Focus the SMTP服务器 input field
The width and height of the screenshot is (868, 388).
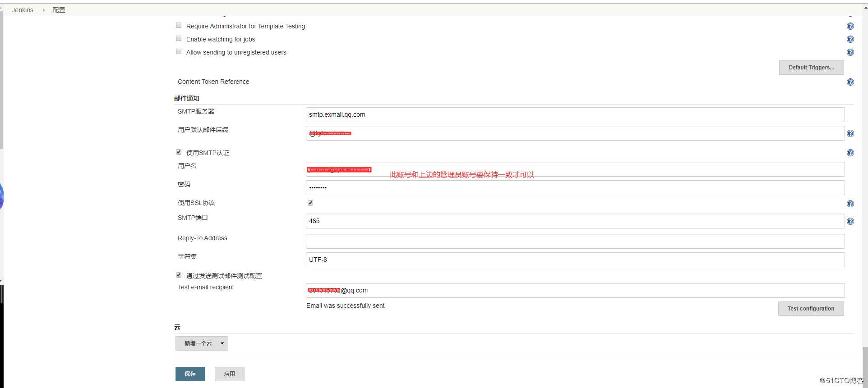pyautogui.click(x=575, y=114)
